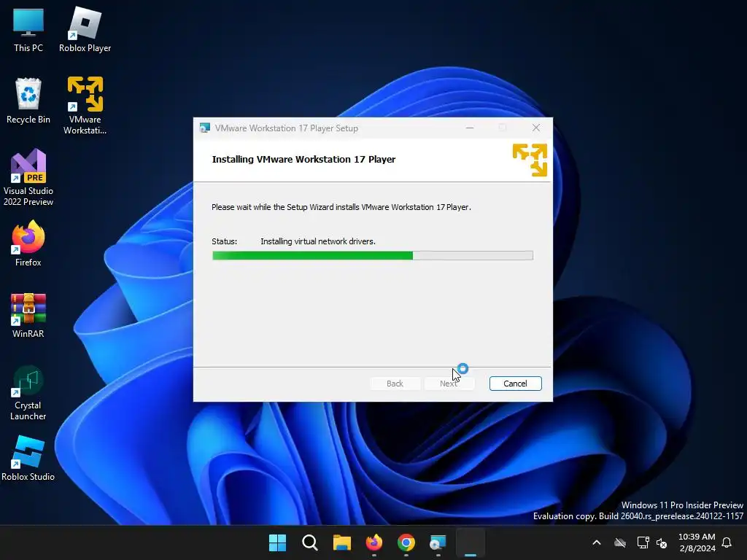The image size is (747, 560).
Task: Select Visual Studio 2022 Preview shortcut
Action: pyautogui.click(x=28, y=177)
